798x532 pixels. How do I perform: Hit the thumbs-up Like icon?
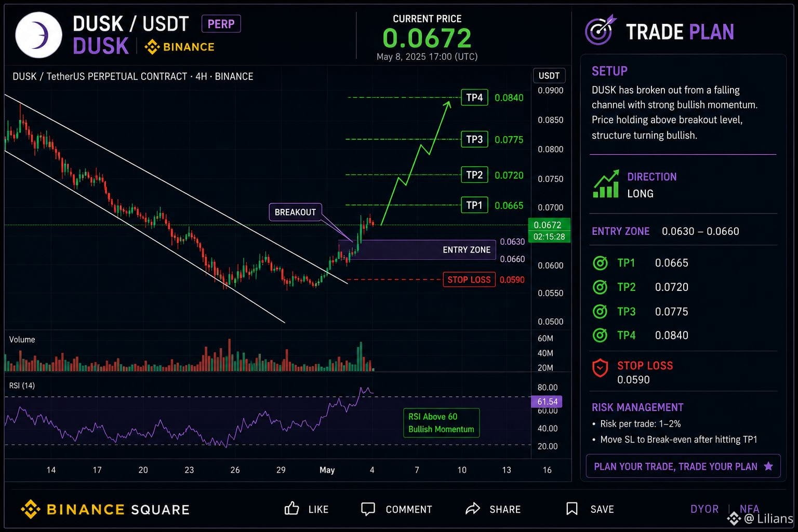[x=291, y=509]
